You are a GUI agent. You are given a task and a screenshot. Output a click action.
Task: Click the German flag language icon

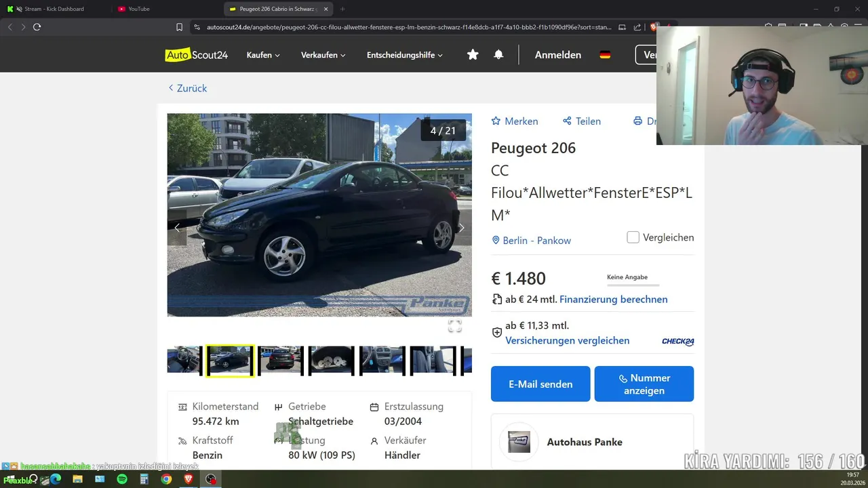605,55
